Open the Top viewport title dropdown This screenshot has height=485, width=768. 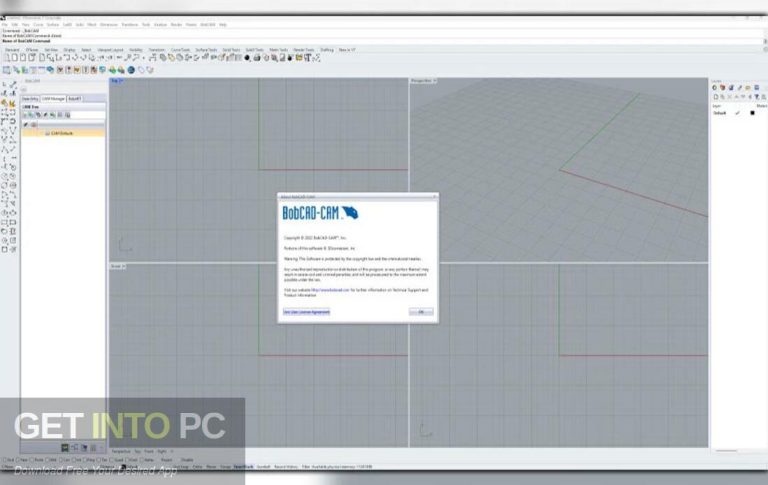[116, 81]
